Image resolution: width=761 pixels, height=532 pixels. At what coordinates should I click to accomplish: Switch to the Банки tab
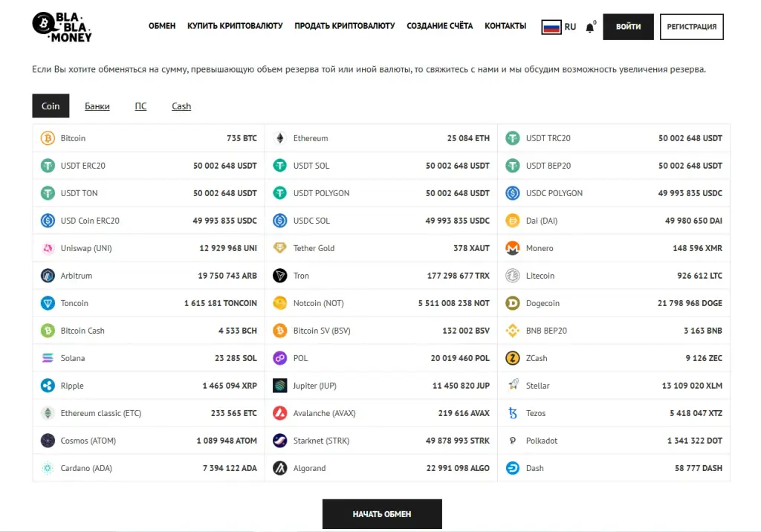(97, 106)
